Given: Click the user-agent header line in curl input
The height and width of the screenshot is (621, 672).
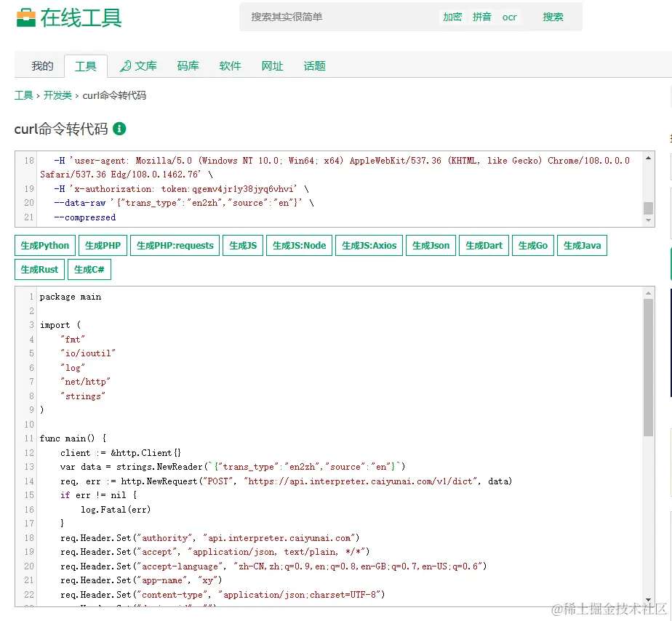Looking at the screenshot, I should click(x=335, y=167).
